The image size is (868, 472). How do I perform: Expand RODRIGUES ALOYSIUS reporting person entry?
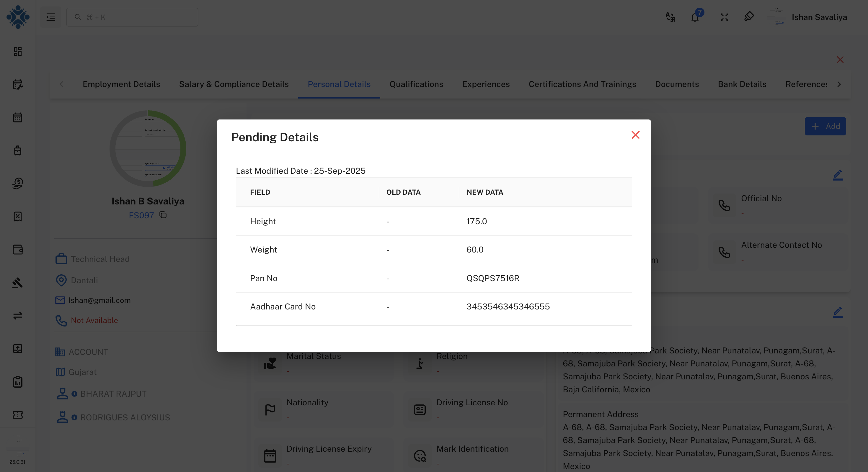tap(124, 417)
